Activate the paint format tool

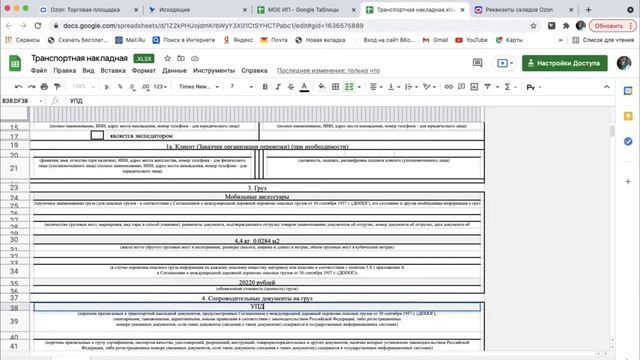click(57, 87)
